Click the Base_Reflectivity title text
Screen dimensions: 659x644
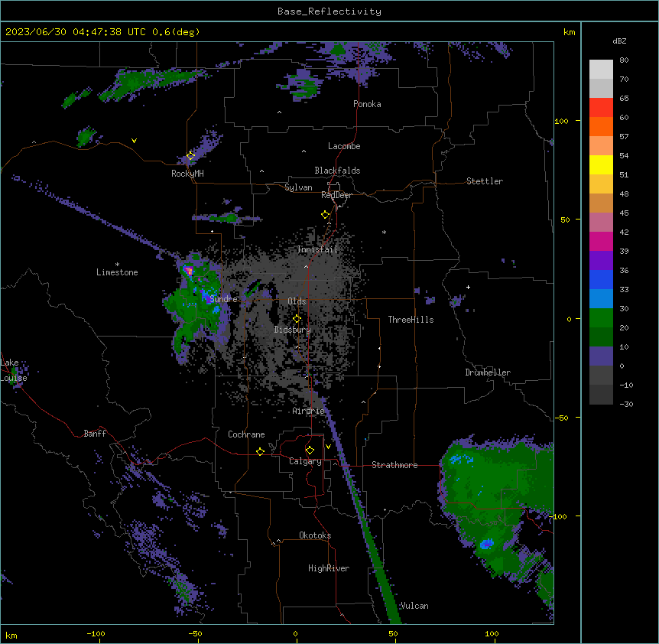pyautogui.click(x=329, y=11)
